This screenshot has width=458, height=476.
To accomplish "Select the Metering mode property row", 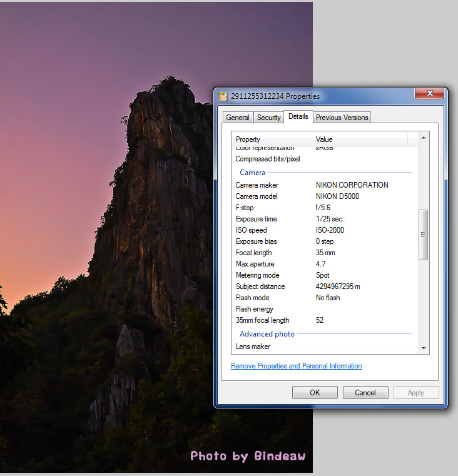I will (257, 275).
